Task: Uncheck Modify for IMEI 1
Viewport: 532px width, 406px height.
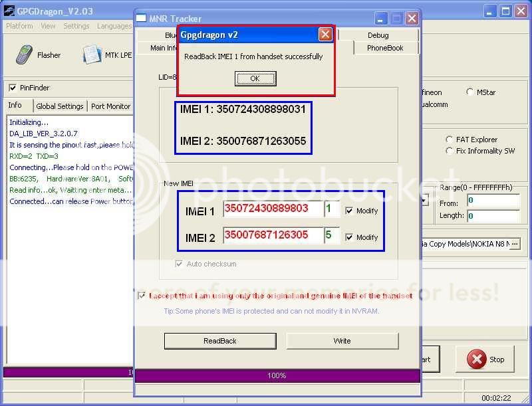Action: point(349,211)
